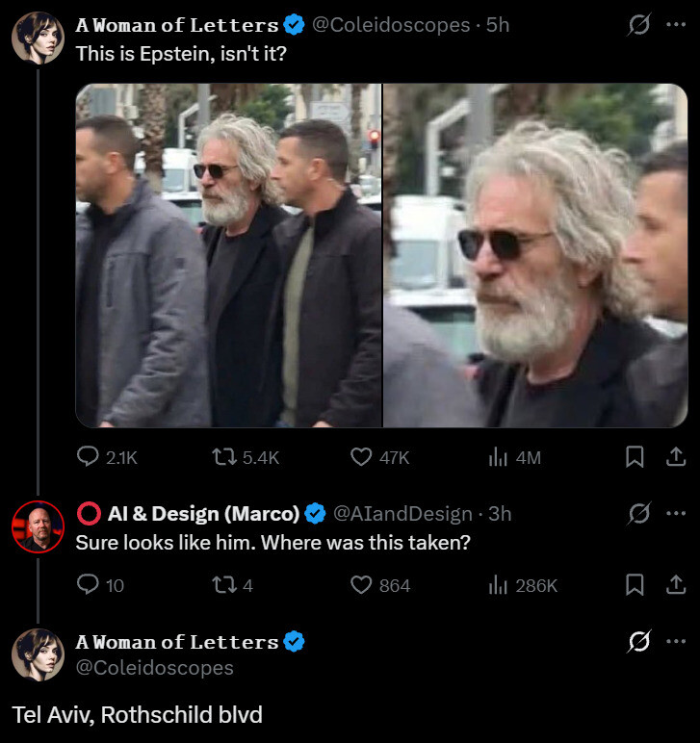Screen dimensions: 700x743
Task: Open more options on the main post
Action: click(x=676, y=26)
